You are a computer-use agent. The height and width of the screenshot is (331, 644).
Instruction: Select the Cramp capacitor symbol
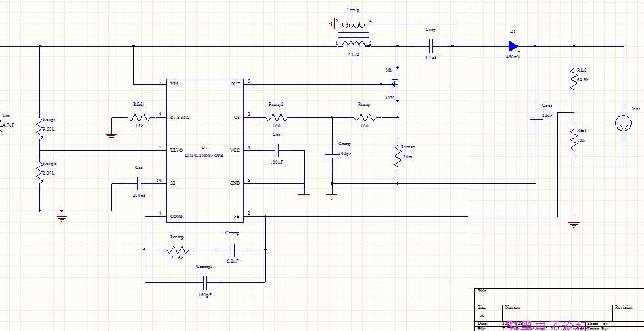331,156
